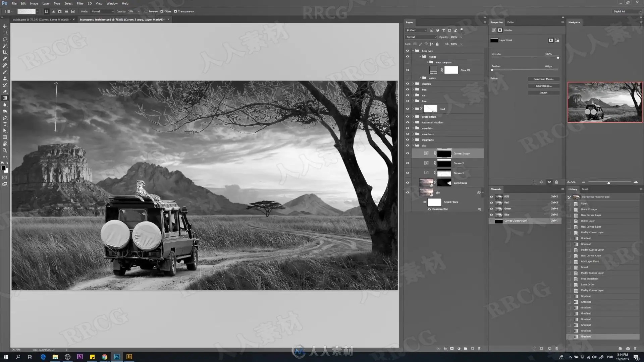This screenshot has width=644, height=362.
Task: Select the Type tool
Action: point(5,124)
